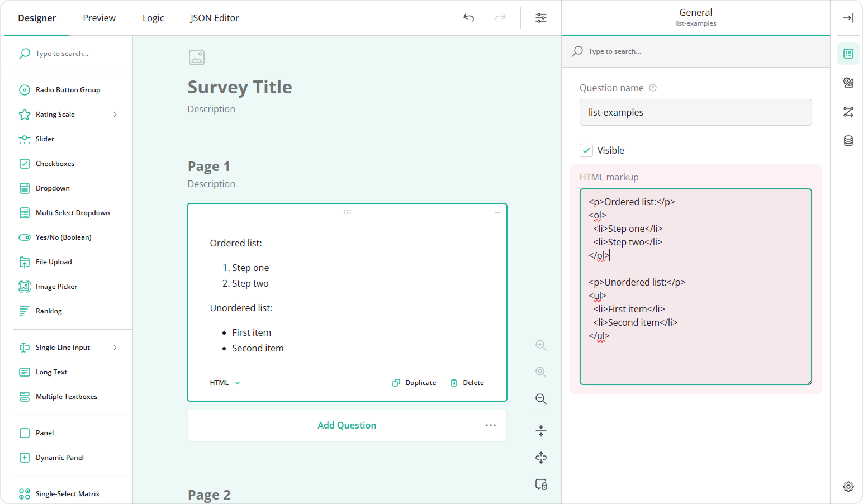Collapse all pages using the collapse icon
This screenshot has height=504, width=863.
[x=540, y=430]
